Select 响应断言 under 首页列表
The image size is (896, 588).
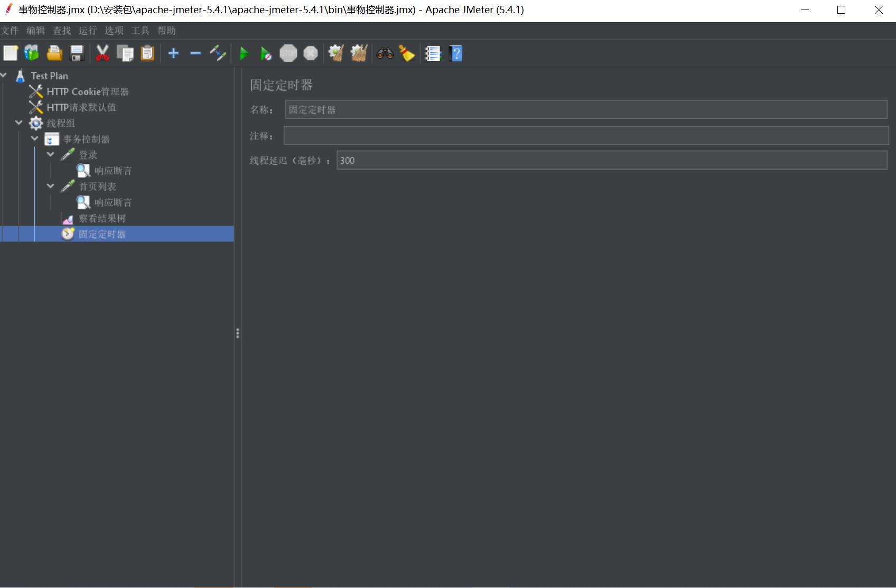tap(113, 202)
